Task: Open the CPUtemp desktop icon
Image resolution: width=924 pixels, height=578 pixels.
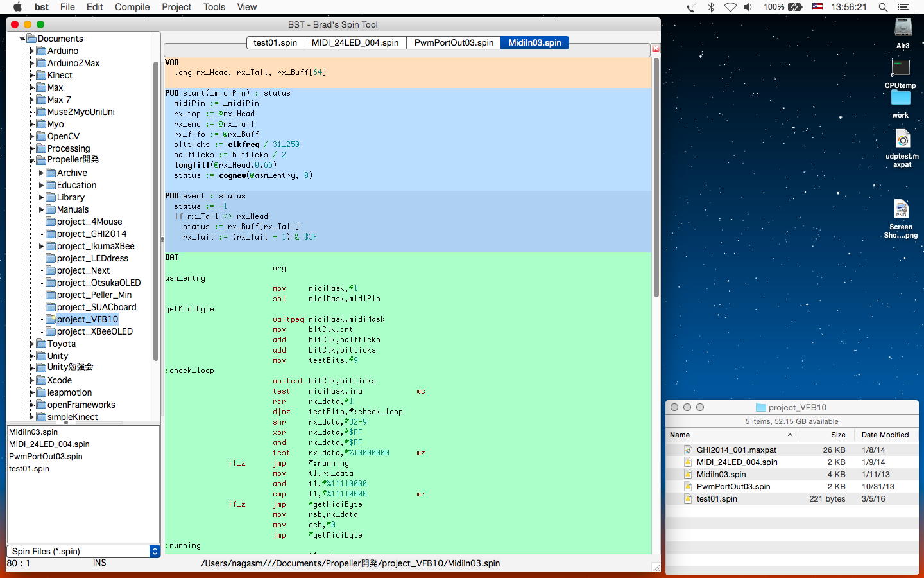Action: click(900, 68)
